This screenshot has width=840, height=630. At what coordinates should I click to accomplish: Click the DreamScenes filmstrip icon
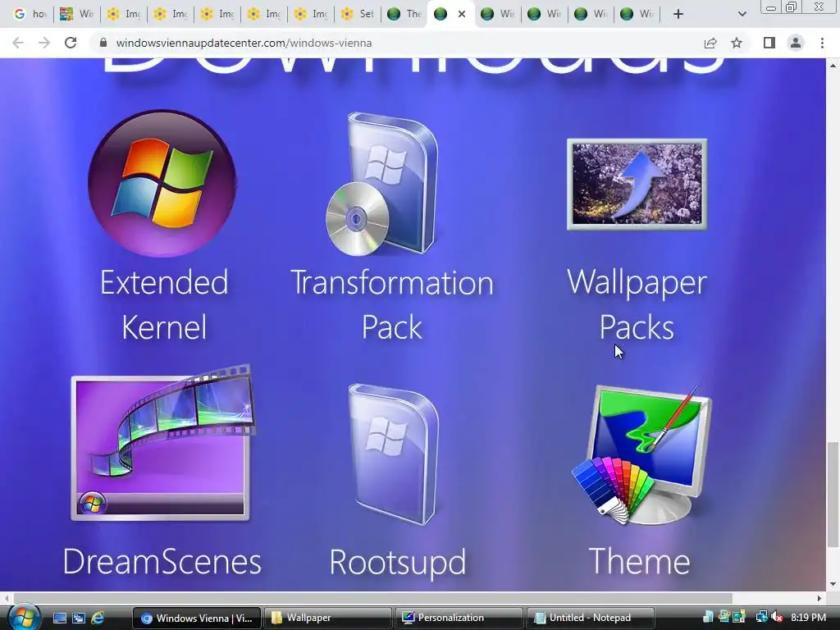click(163, 442)
